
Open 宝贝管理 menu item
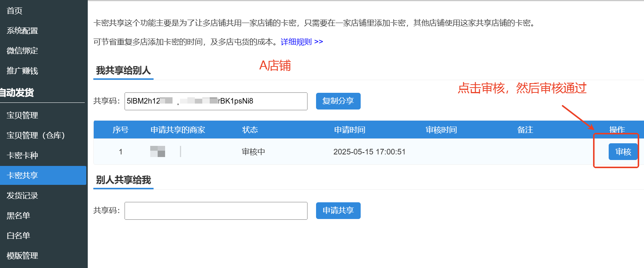22,115
